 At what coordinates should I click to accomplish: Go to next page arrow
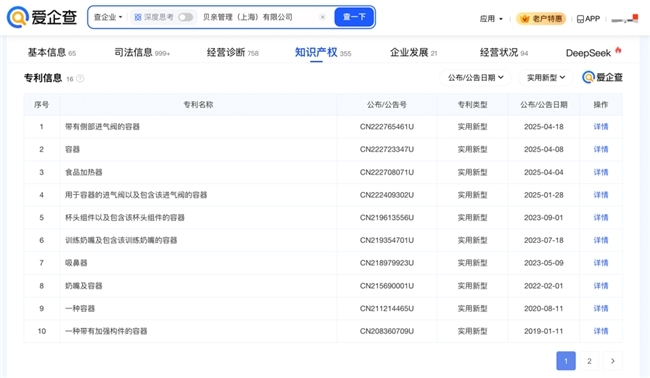(613, 361)
